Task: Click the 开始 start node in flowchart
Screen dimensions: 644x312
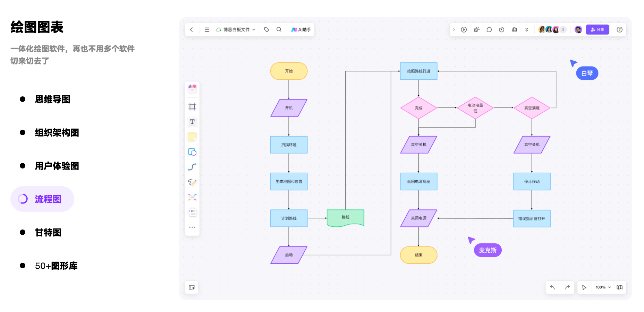Action: pos(289,71)
